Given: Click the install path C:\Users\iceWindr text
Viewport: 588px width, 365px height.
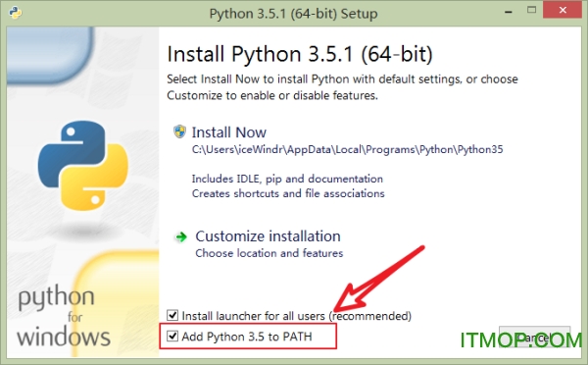Looking at the screenshot, I should pyautogui.click(x=347, y=149).
